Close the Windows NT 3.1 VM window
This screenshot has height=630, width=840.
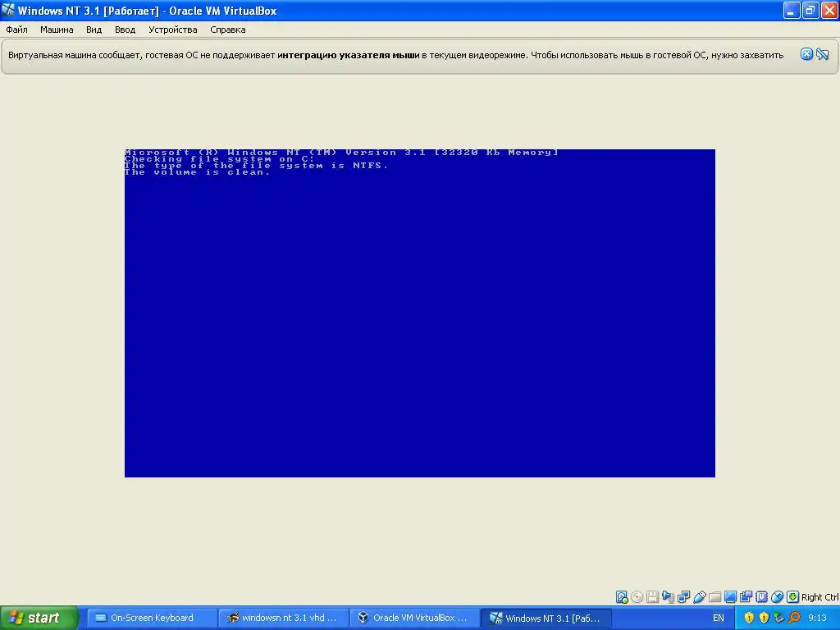click(829, 10)
